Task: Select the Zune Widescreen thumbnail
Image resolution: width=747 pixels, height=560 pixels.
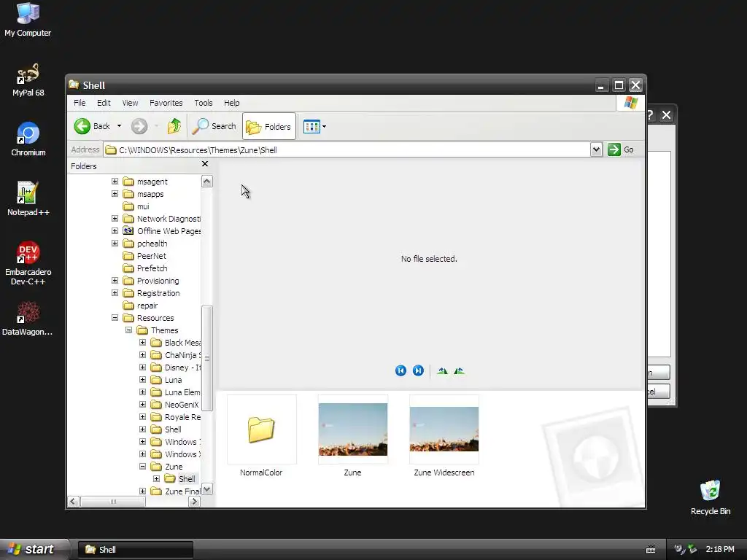Action: tap(444, 436)
